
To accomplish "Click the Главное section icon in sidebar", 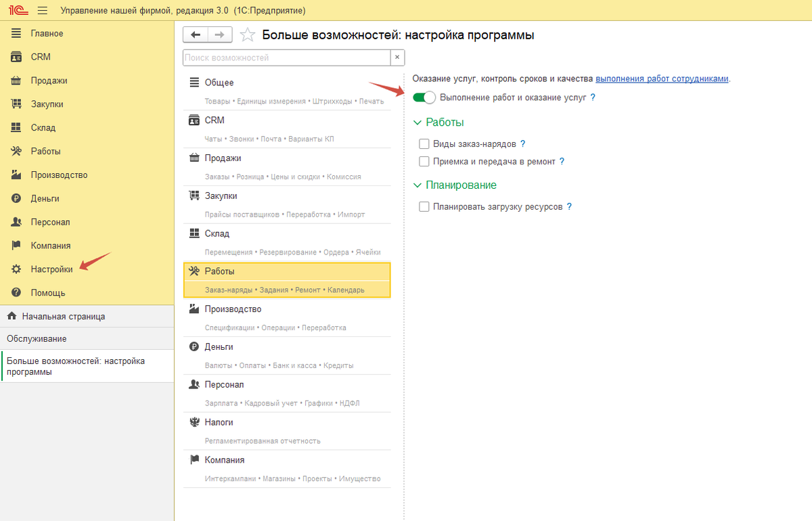I will (16, 33).
